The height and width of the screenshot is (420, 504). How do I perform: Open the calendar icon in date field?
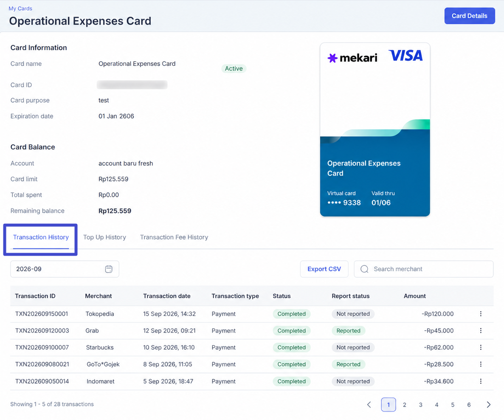(109, 269)
